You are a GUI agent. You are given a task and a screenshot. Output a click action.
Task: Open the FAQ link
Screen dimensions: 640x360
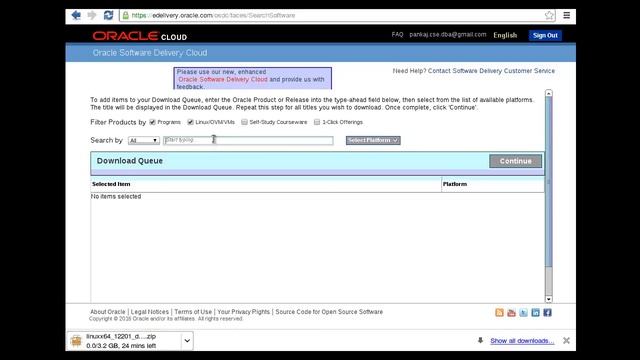pyautogui.click(x=397, y=35)
